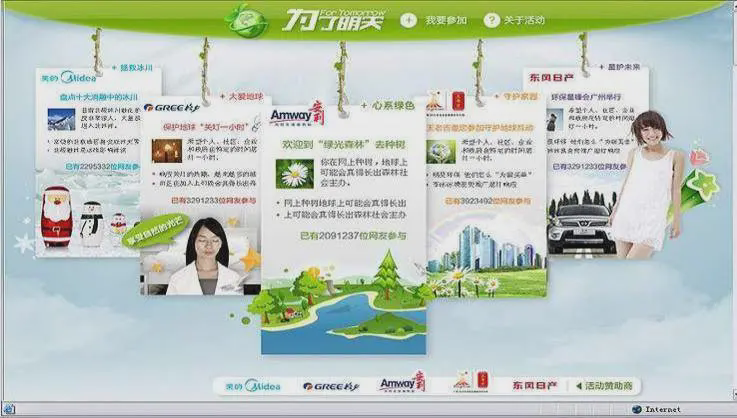The image size is (737, 418).
Task: Click 东风日产 logo in bottom sponsor bar
Action: click(x=535, y=385)
